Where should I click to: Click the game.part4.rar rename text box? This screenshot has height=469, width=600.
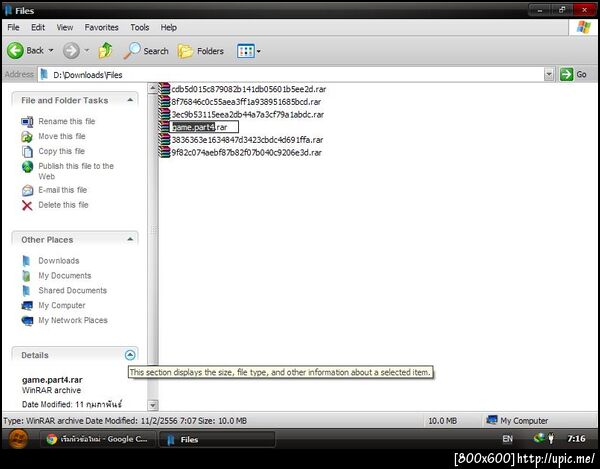pos(204,127)
